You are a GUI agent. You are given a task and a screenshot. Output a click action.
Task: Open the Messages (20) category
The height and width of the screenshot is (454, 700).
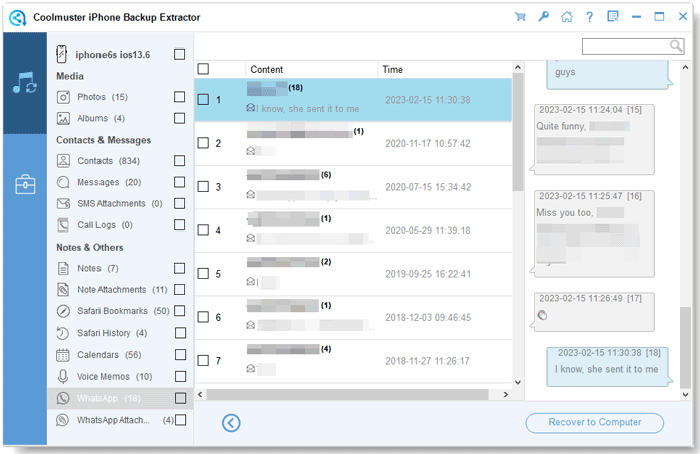click(109, 182)
